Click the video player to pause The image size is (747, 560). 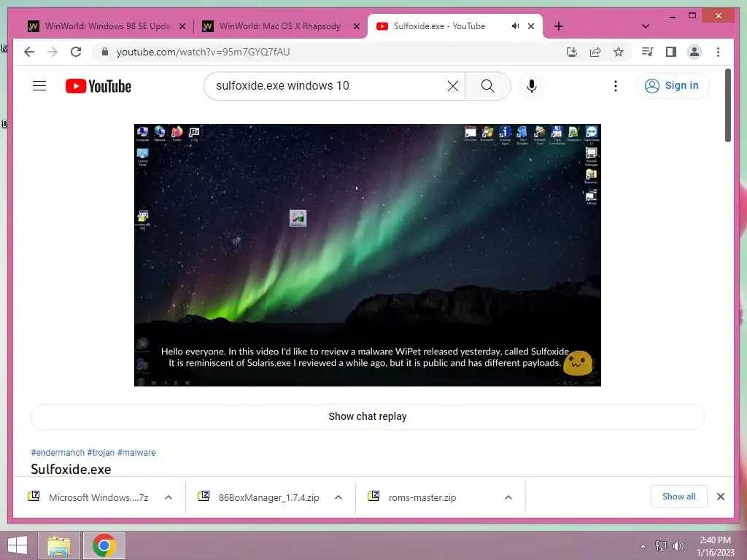click(368, 254)
